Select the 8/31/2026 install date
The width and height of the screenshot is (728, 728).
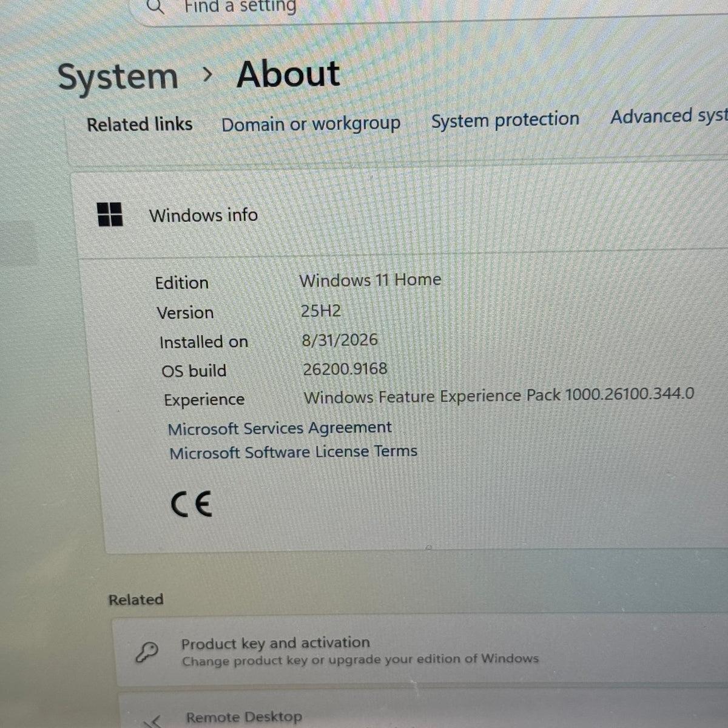340,340
